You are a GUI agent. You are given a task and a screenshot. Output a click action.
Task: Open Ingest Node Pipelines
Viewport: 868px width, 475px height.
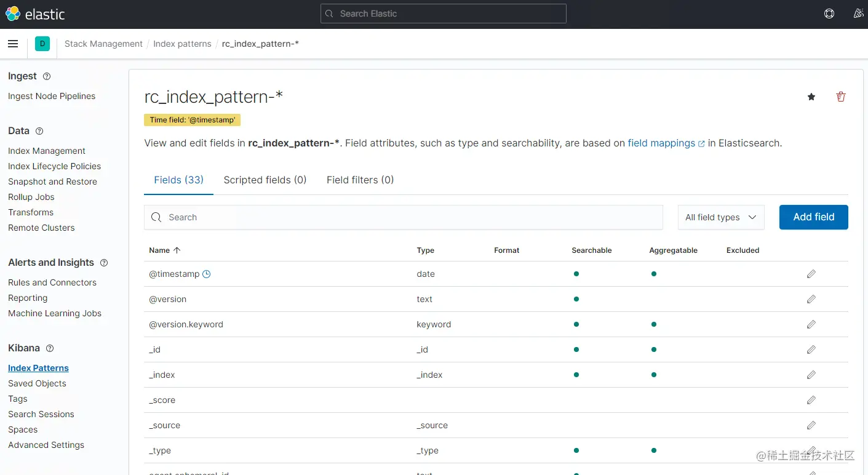click(x=52, y=96)
